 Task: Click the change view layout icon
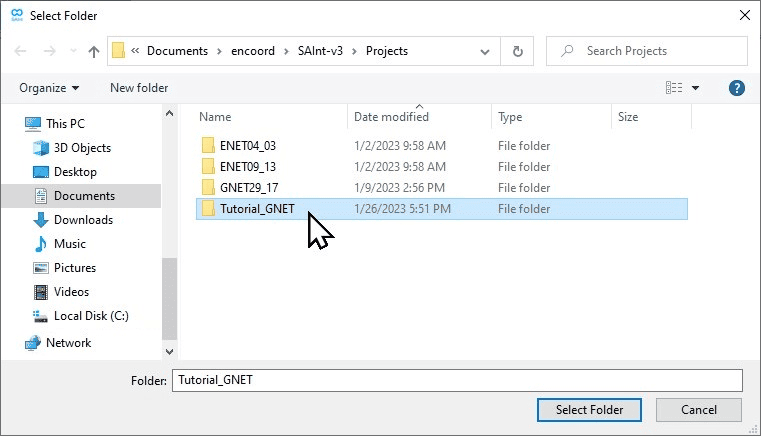click(x=674, y=88)
